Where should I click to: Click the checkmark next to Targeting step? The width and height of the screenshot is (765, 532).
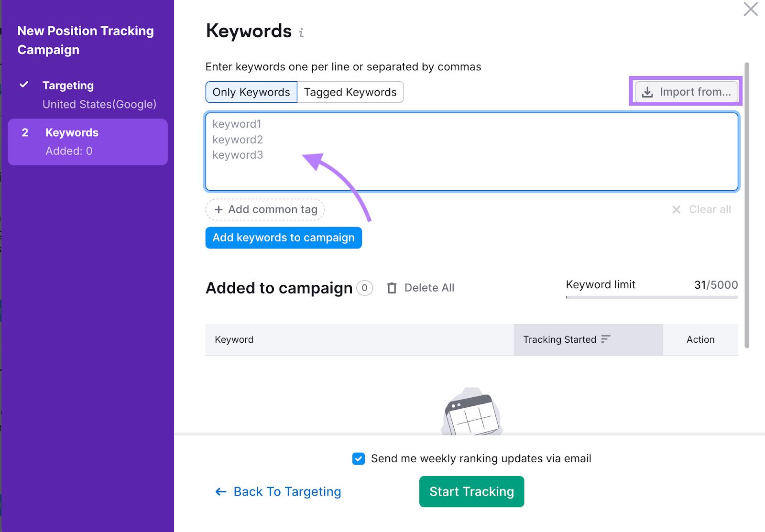23,85
